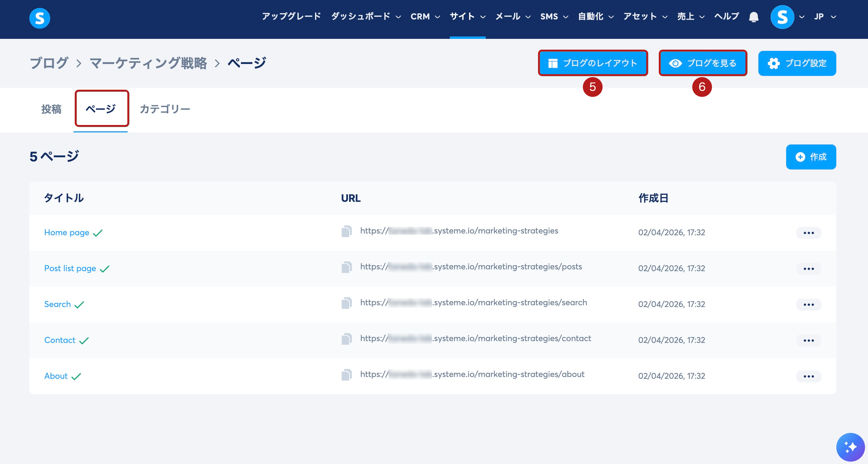Switch to the 投稿 tab
This screenshot has height=464, width=868.
click(x=51, y=109)
